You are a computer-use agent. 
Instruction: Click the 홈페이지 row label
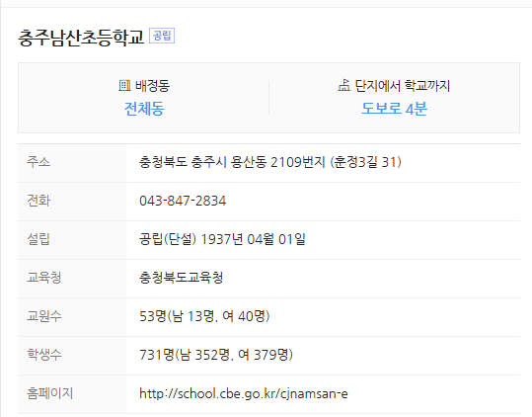click(x=50, y=393)
